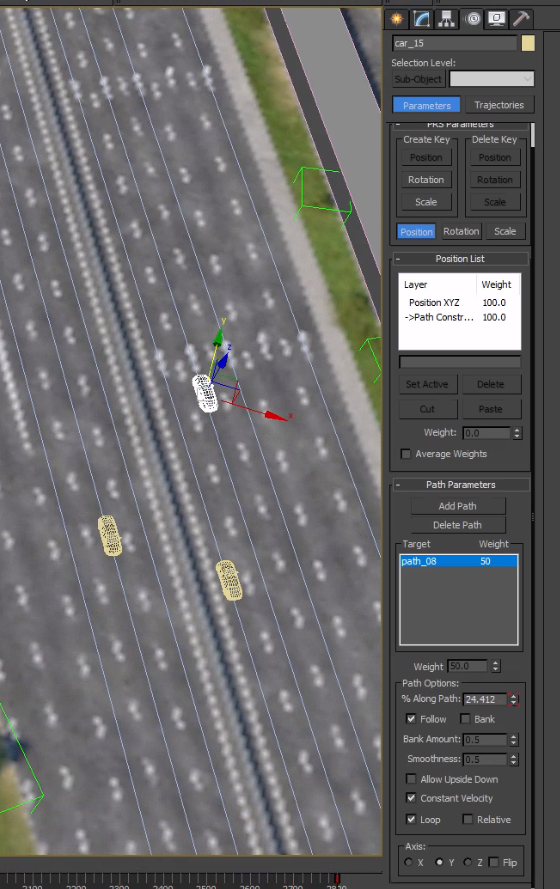This screenshot has width=560, height=889.
Task: Collapse the PRS Parameters rollout
Action: coord(398,124)
